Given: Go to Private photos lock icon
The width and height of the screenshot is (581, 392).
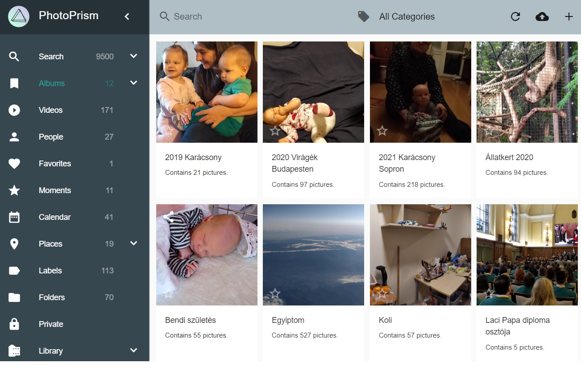Looking at the screenshot, I should [x=14, y=324].
